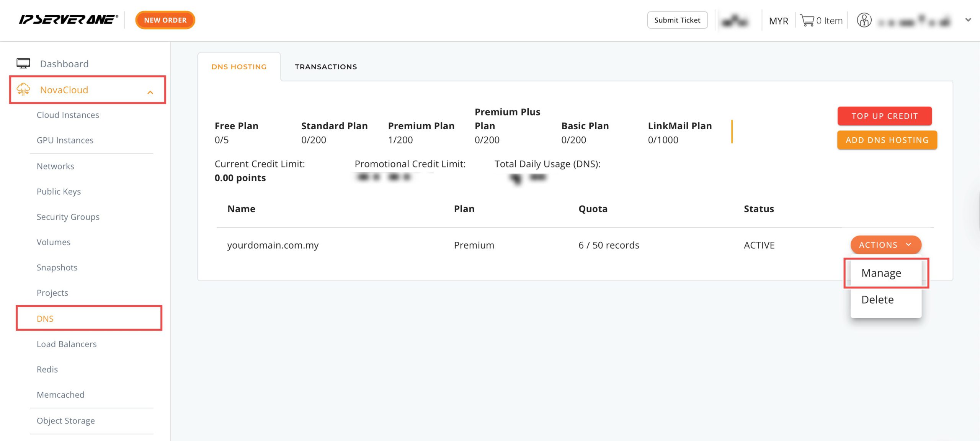
Task: Open Object Storage in the sidebar
Action: (x=66, y=420)
